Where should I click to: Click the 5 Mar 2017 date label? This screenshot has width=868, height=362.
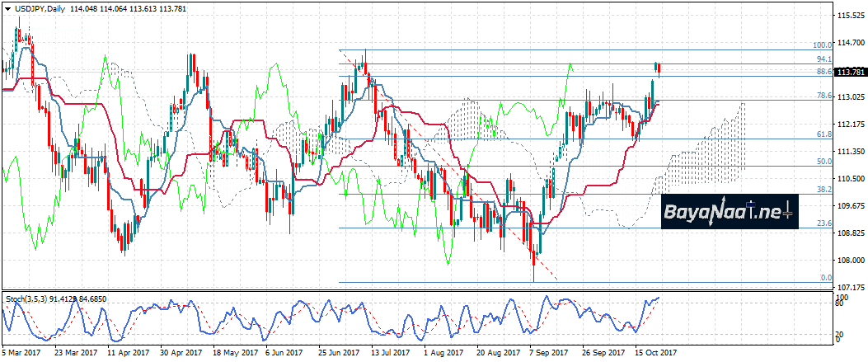click(22, 352)
